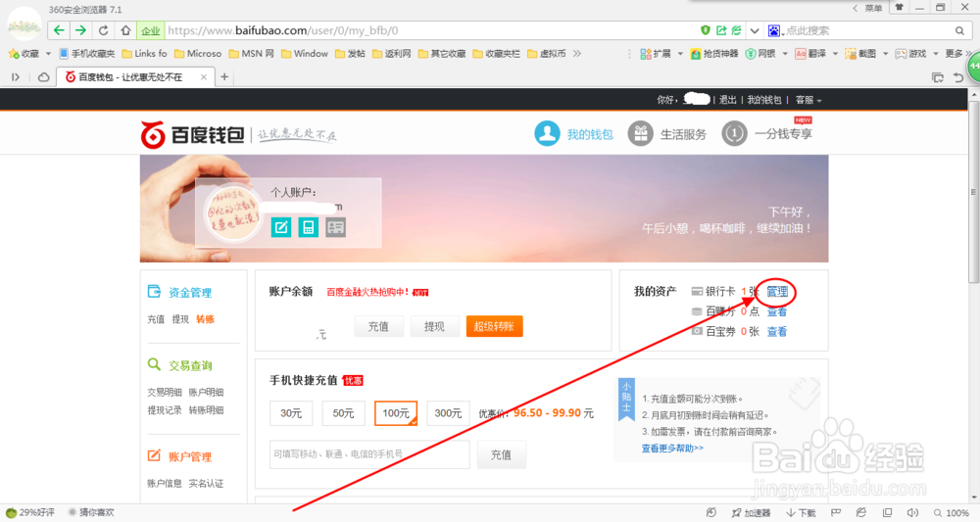The width and height of the screenshot is (980, 522).
Task: Click 交易明细 under 交易查询
Action: pos(165,392)
